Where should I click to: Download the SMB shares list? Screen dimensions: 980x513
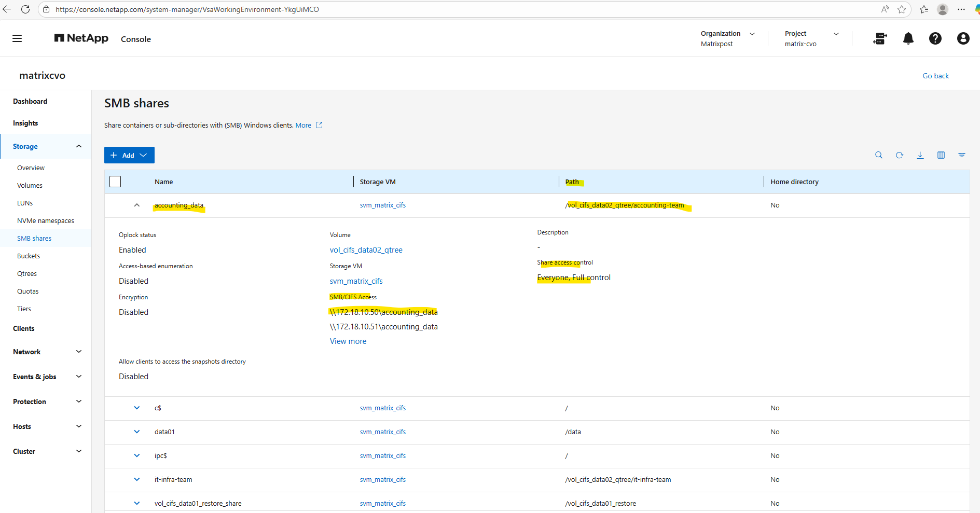pyautogui.click(x=920, y=155)
